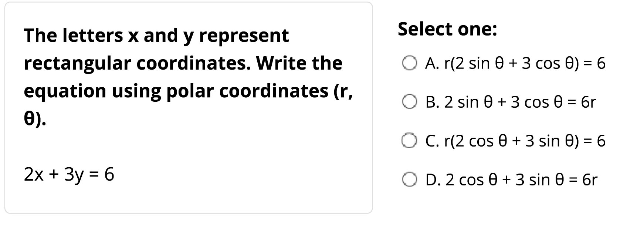Click the 'Select one:' heading
The height and width of the screenshot is (225, 644).
447,29
